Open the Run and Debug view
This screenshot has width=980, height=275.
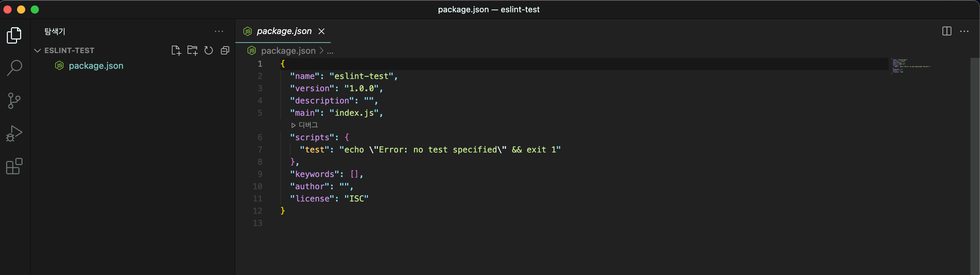(x=14, y=134)
